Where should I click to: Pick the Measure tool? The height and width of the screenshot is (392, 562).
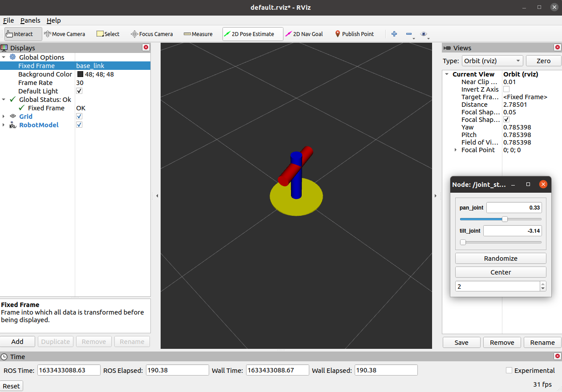[x=198, y=34]
